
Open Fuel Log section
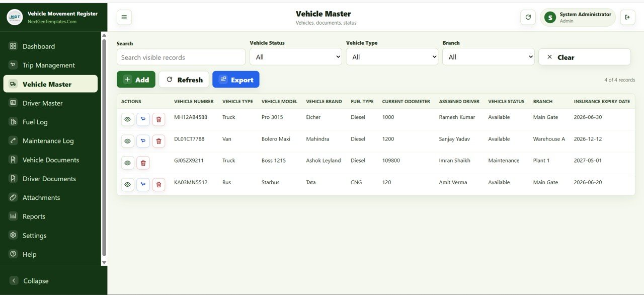[x=50, y=122]
